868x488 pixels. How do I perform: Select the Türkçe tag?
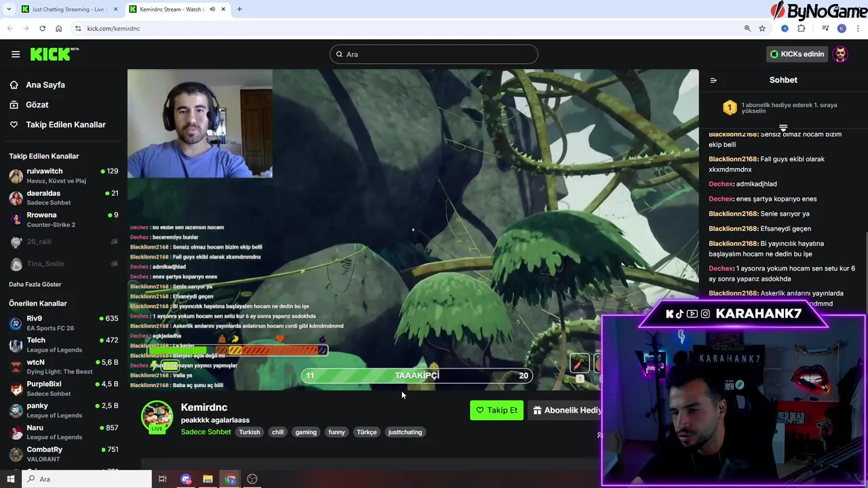pyautogui.click(x=367, y=432)
